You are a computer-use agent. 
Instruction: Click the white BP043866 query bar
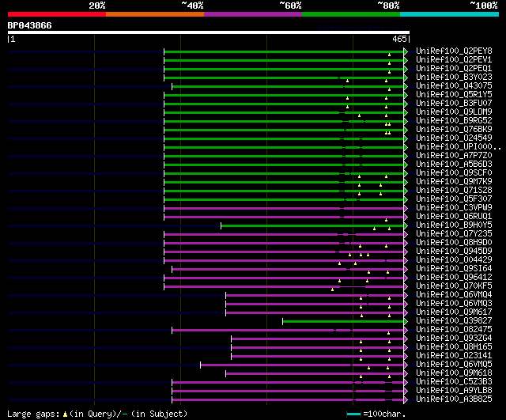point(209,32)
